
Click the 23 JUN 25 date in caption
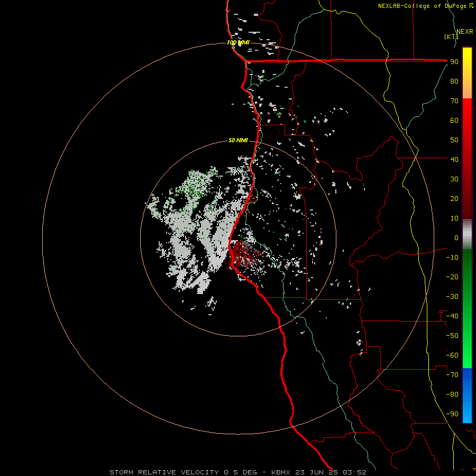coord(317,472)
